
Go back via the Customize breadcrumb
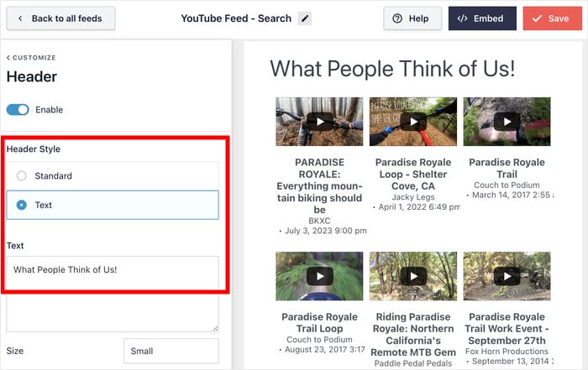click(x=31, y=58)
